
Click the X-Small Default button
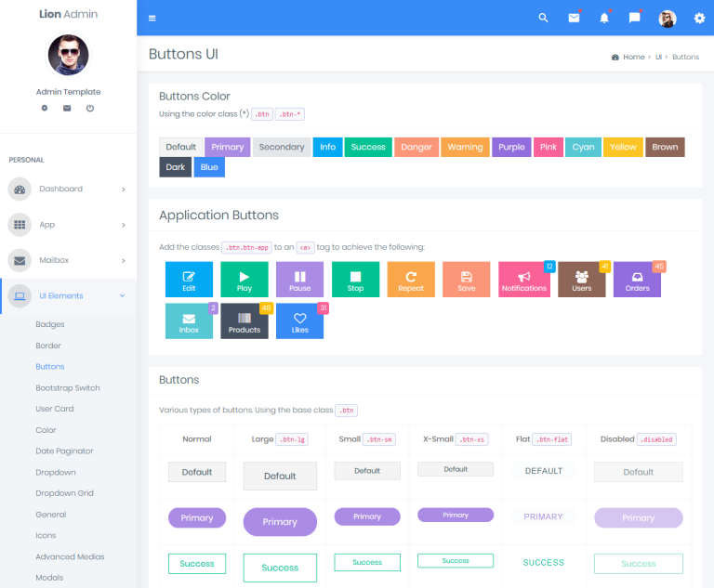[x=456, y=469]
